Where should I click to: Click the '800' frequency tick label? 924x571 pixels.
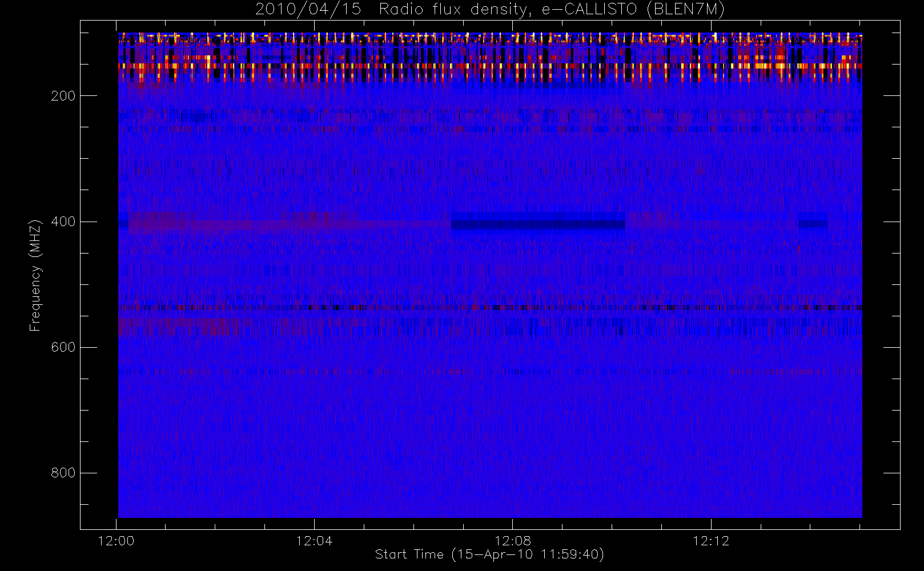(x=63, y=473)
